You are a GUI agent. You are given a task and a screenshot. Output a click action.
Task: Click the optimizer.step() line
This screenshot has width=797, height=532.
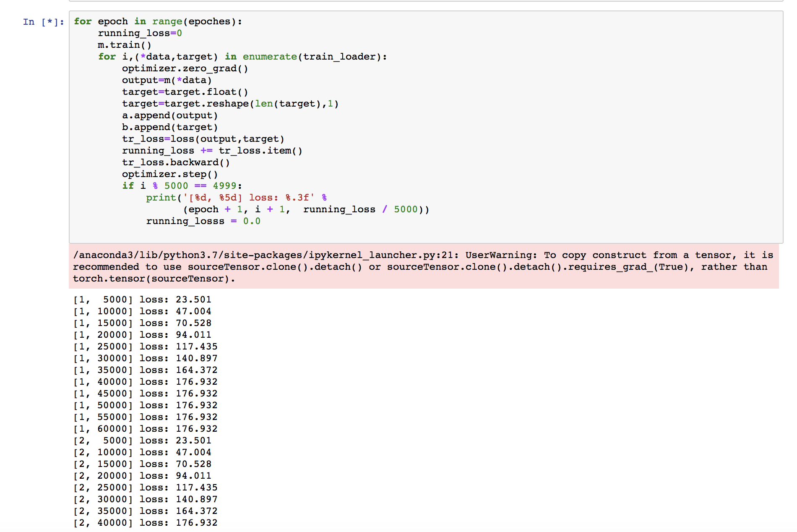(170, 174)
